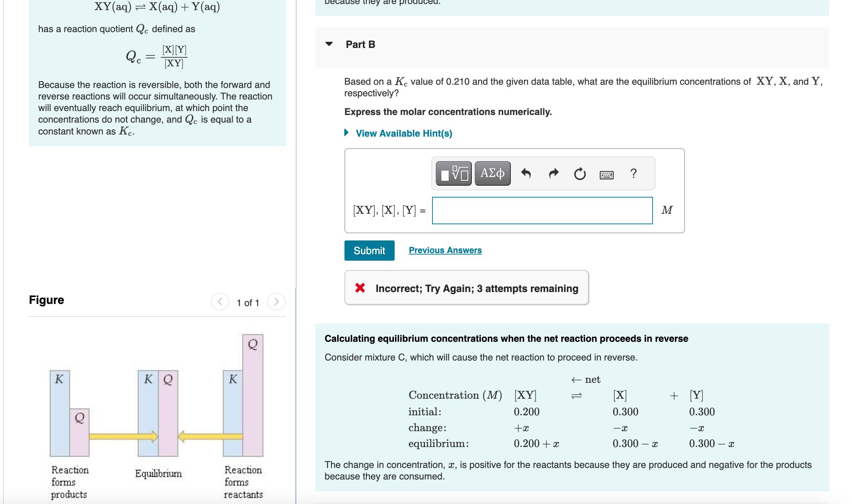Screen dimensions: 852x504
Task: Open the math templates (fraction/root) tool
Action: click(453, 174)
